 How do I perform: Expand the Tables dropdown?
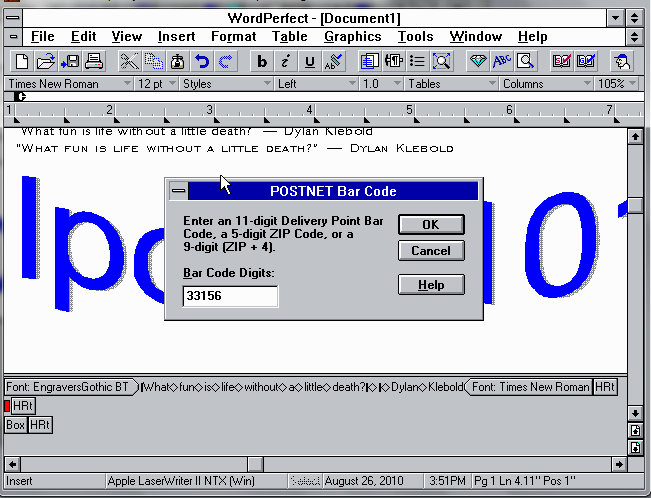coord(451,84)
